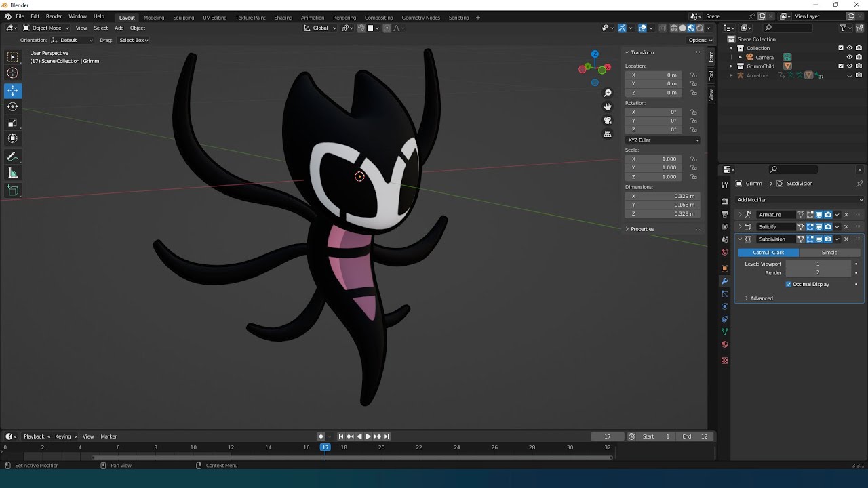Select the Add Cube tool
The width and height of the screenshot is (868, 488).
tap(13, 191)
